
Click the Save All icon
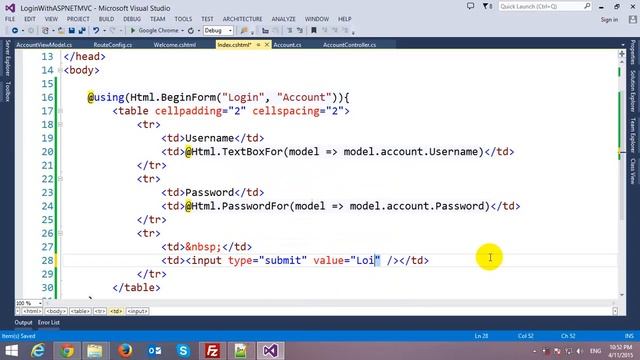click(x=82, y=31)
